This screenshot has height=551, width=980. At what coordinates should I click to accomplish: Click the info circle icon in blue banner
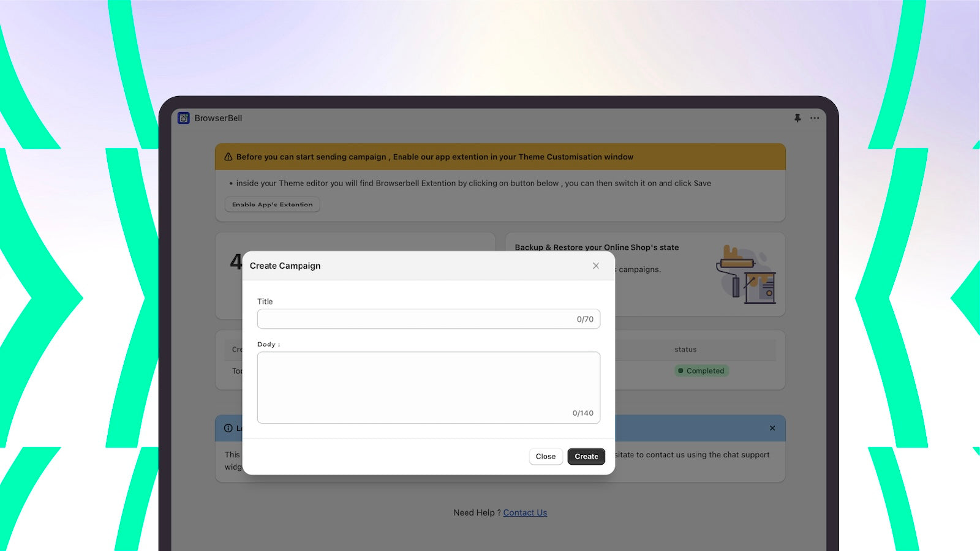tap(228, 429)
